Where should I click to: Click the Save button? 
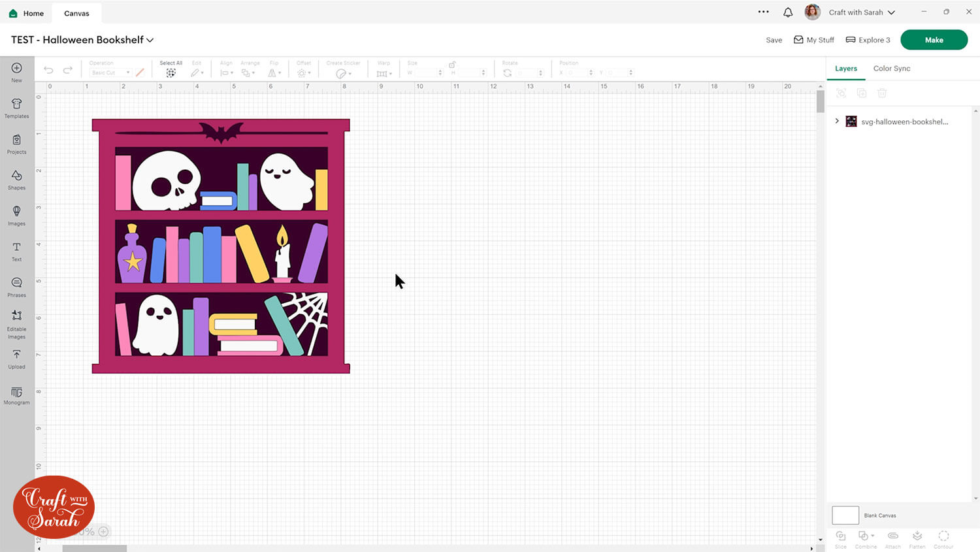point(774,40)
